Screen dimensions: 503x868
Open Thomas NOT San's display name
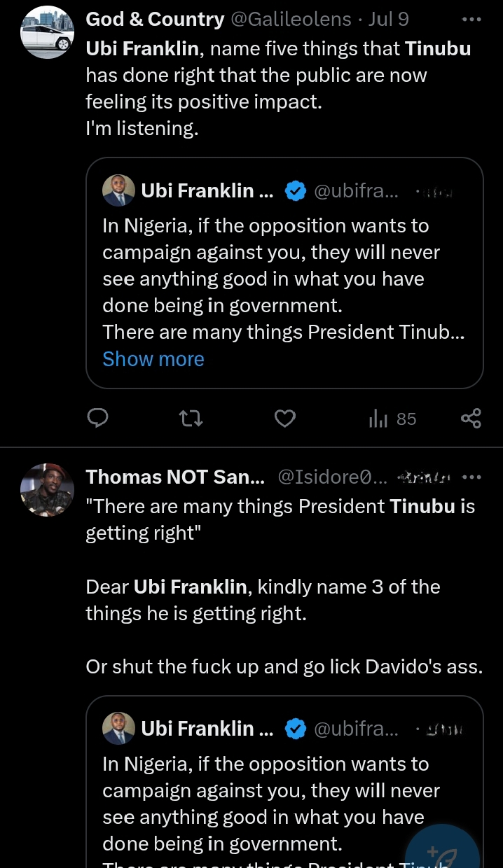175,477
